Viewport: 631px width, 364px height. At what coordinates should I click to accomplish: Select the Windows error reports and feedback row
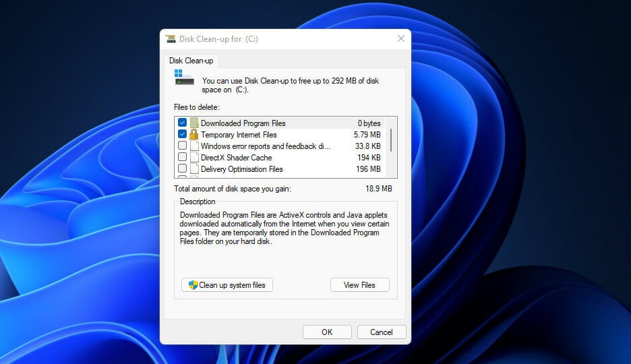(x=280, y=146)
